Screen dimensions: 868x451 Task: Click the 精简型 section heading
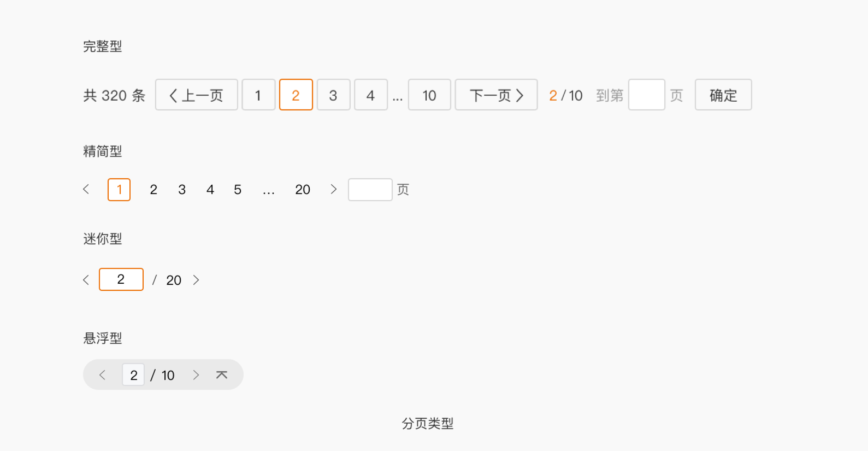[103, 151]
